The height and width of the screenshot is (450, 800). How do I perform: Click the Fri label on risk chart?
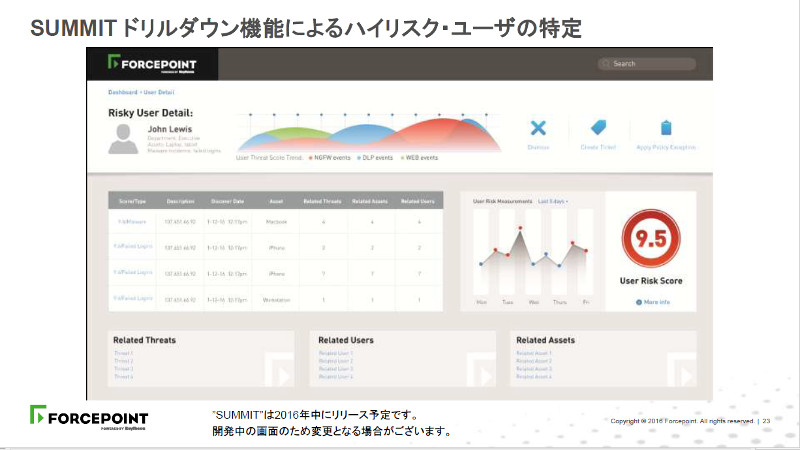586,302
